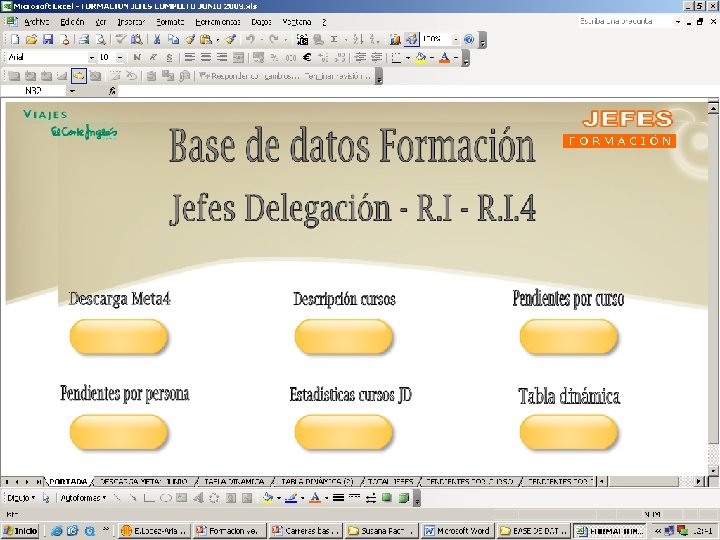Screen dimensions: 720x540
Task: Click the Copy icon
Action: pyautogui.click(x=173, y=39)
